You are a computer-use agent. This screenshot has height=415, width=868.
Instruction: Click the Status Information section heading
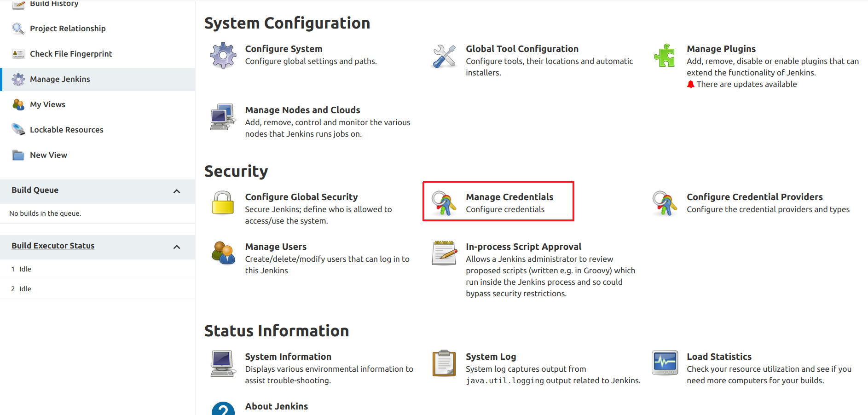click(277, 331)
